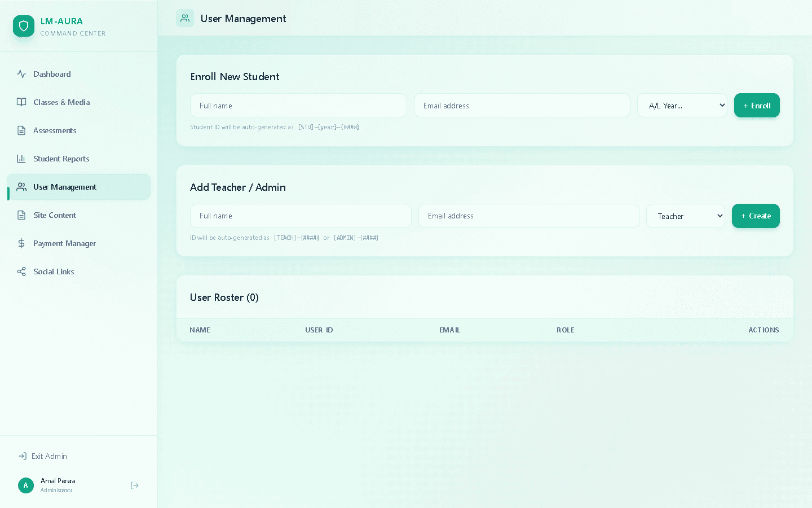Click the Payment Manager dollar icon
The image size is (812, 508).
coord(21,243)
